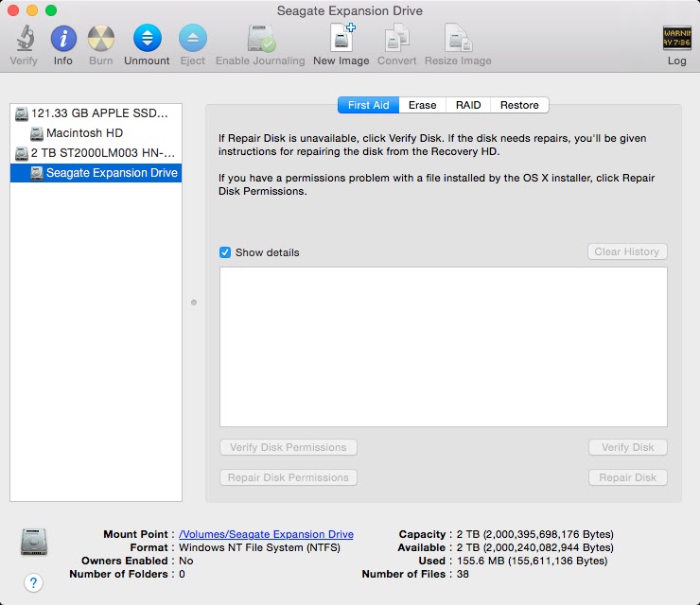This screenshot has width=700, height=605.
Task: Click Repair Disk Permissions button
Action: pyautogui.click(x=288, y=477)
